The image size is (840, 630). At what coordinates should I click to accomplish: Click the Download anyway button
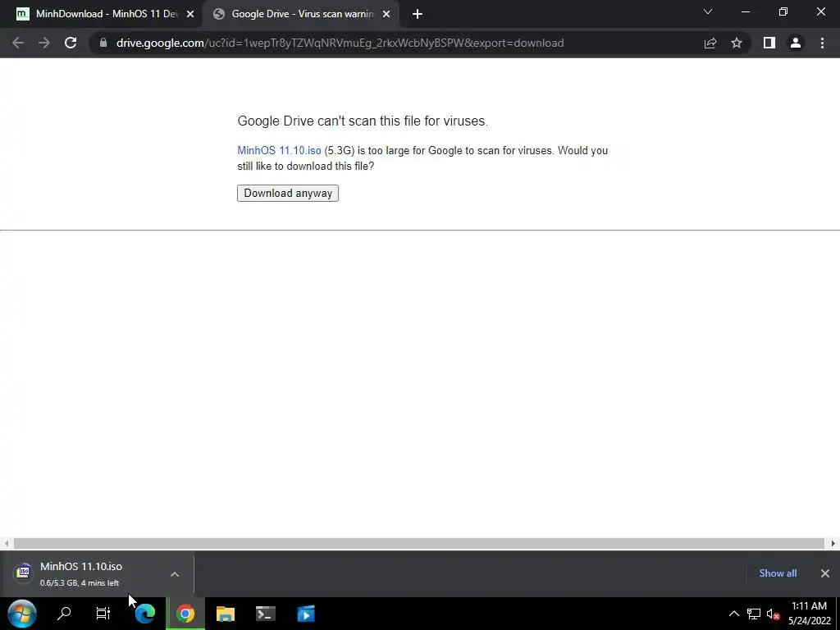[288, 193]
